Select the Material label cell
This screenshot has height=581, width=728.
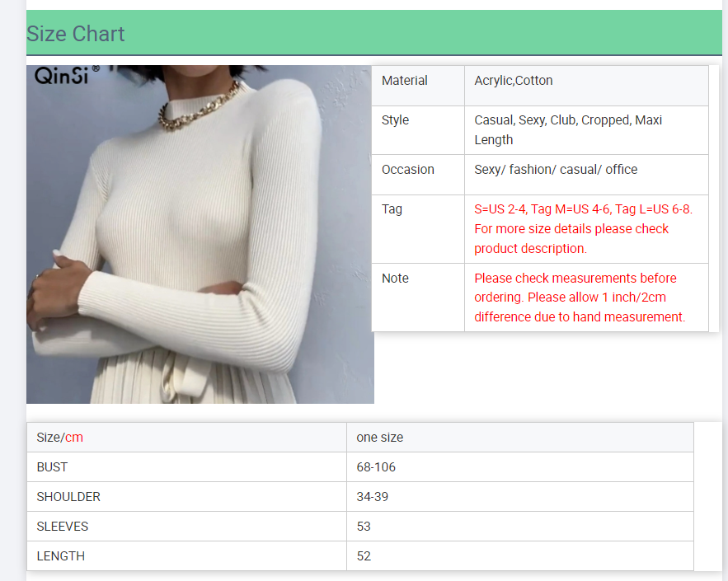405,81
